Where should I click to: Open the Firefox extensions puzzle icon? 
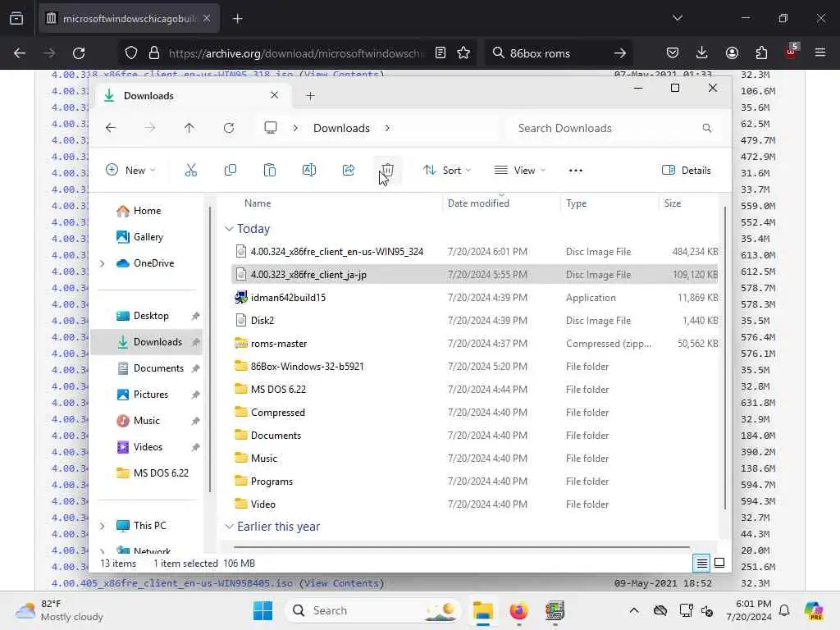(761, 53)
